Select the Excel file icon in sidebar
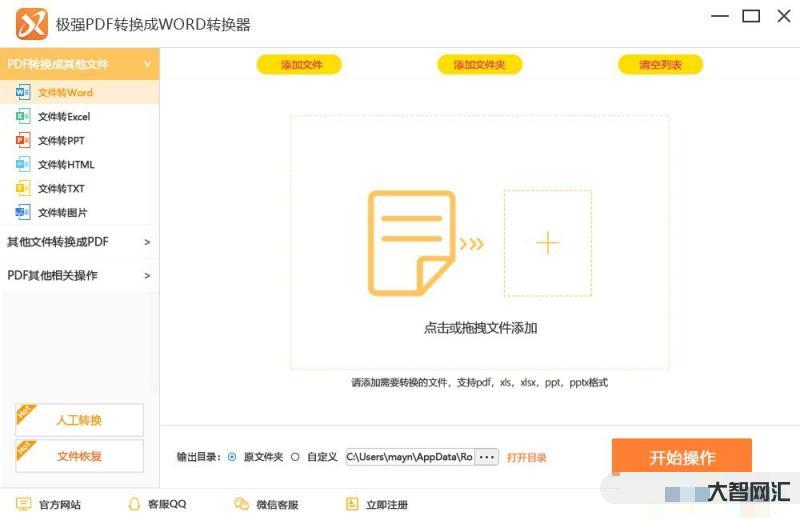This screenshot has width=800, height=520. 23,116
